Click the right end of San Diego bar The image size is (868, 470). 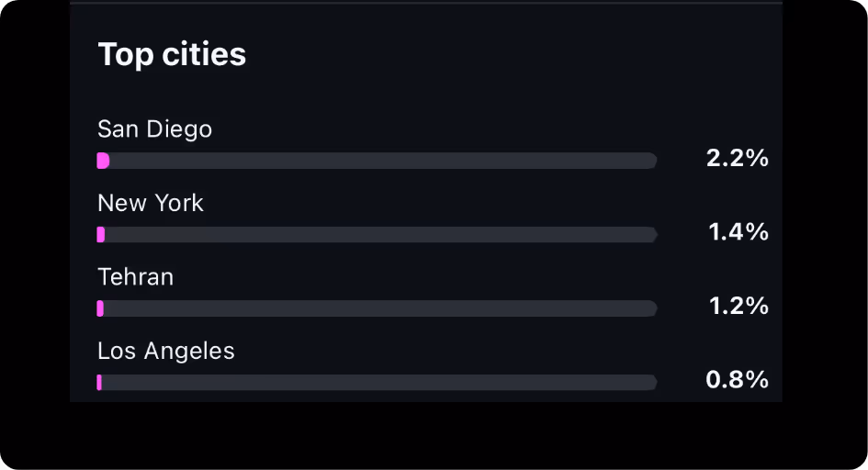[x=653, y=161]
